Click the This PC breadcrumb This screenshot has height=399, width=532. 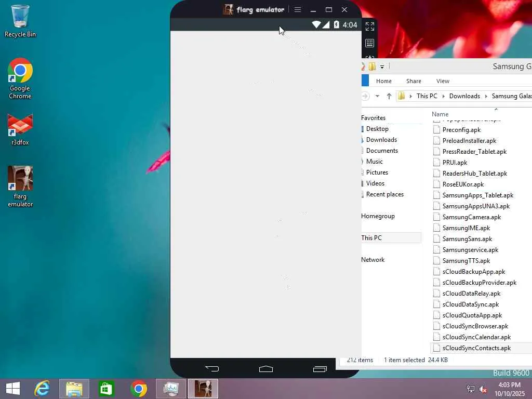427,96
